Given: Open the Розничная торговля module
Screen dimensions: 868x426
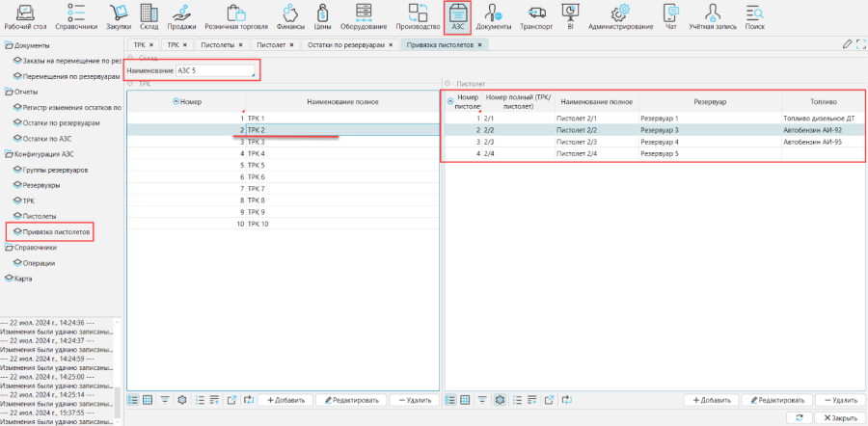Looking at the screenshot, I should 235,16.
